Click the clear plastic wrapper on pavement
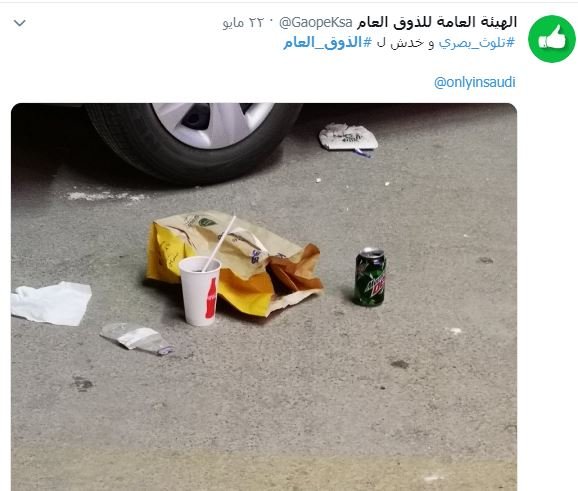 136,338
